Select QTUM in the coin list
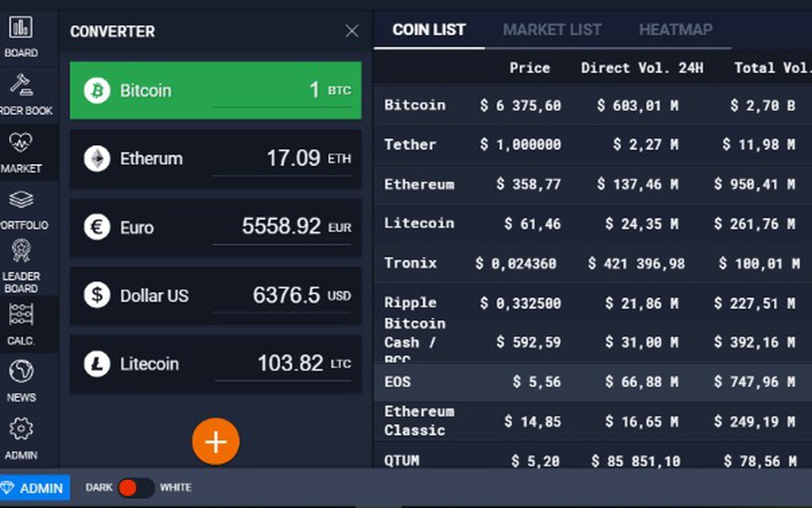Screen dimensions: 812x508 (402, 461)
